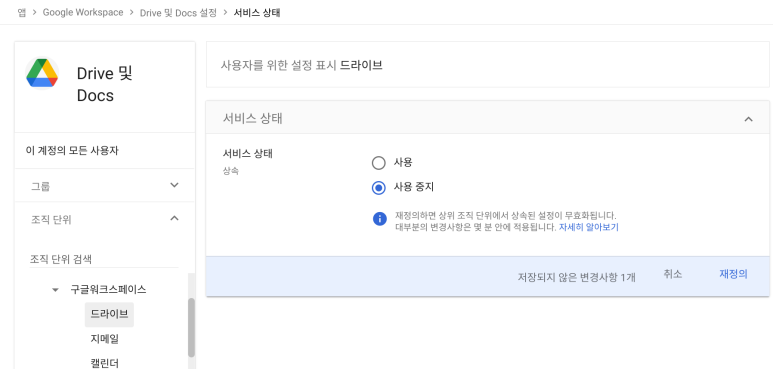Click the sidebar vertical scrollbar
This screenshot has width=773, height=369.
[191, 328]
